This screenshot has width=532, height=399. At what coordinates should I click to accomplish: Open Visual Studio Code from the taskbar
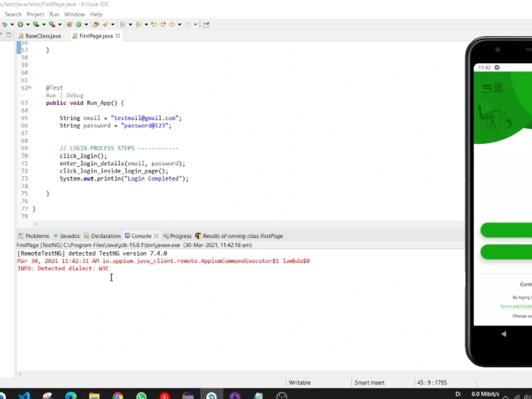(x=24, y=396)
